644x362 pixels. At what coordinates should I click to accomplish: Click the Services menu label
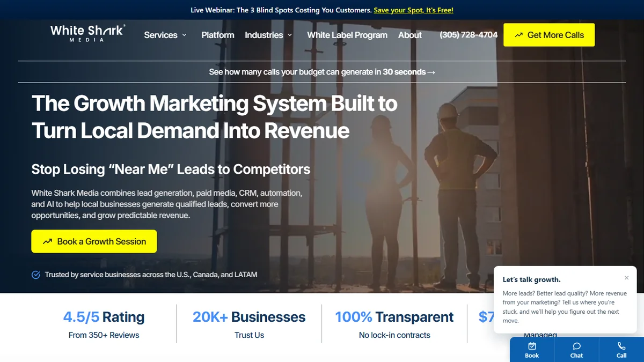pyautogui.click(x=160, y=35)
